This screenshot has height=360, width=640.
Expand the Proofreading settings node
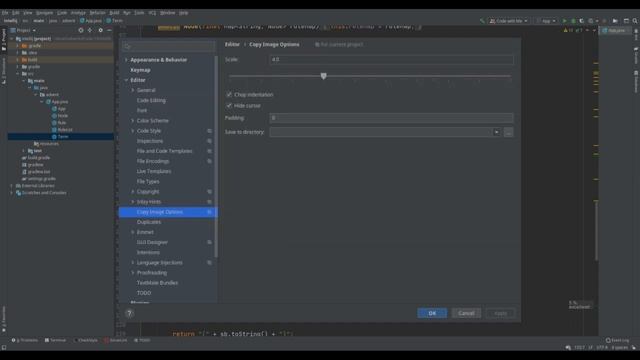click(133, 273)
